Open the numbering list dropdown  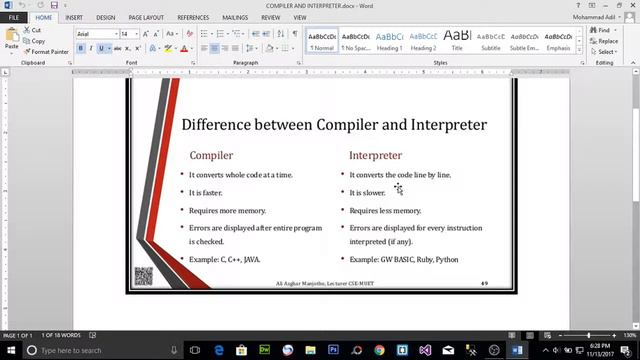pyautogui.click(x=228, y=34)
